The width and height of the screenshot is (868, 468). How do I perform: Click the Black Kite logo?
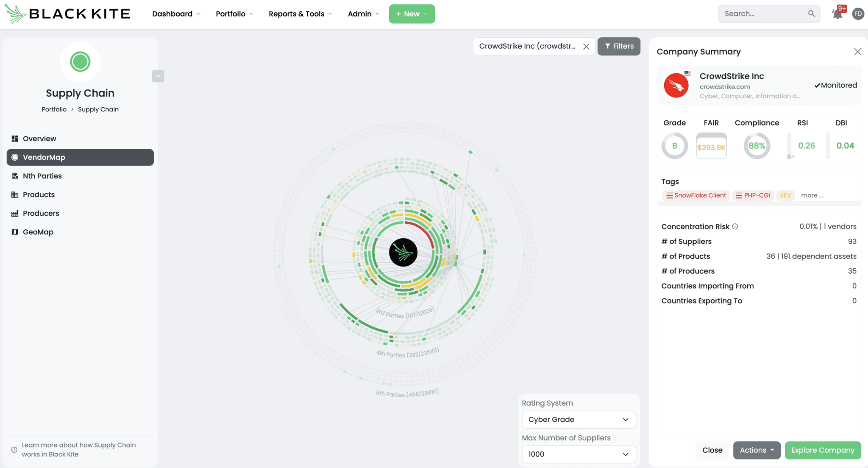tap(68, 14)
